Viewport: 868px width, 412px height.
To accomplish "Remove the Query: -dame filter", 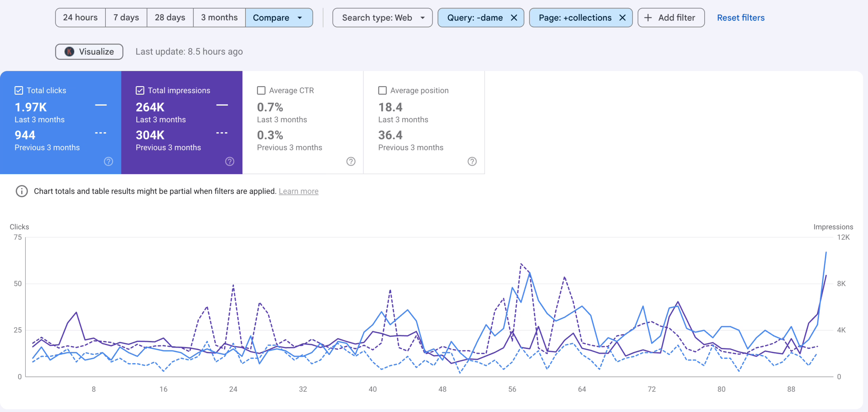I will [x=514, y=18].
